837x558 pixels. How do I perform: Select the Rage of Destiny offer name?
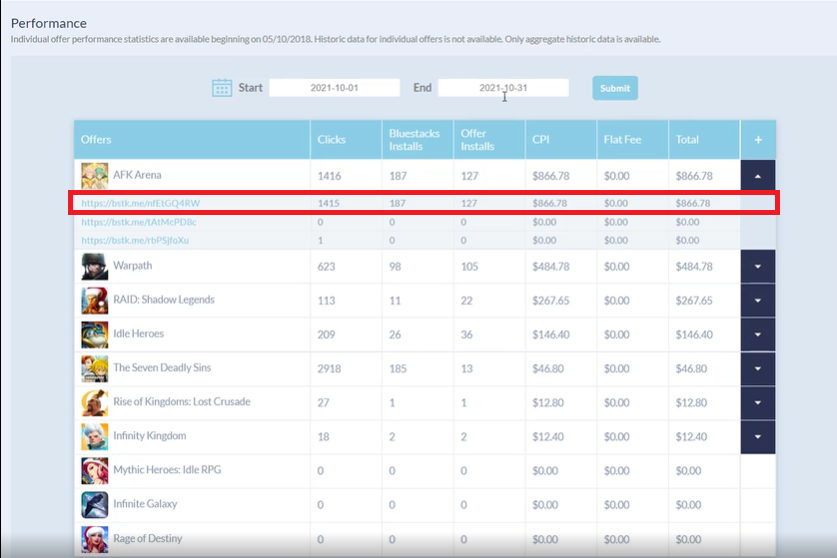147,538
